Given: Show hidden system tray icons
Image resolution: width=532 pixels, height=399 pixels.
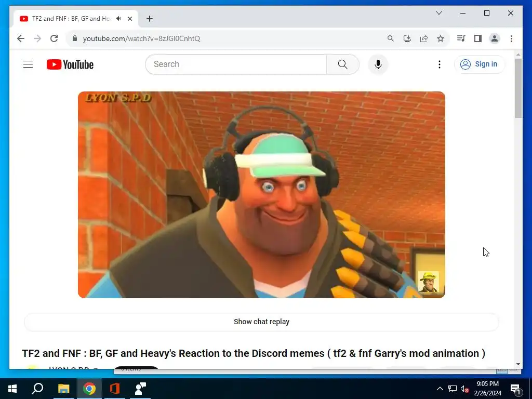Looking at the screenshot, I should tap(440, 389).
